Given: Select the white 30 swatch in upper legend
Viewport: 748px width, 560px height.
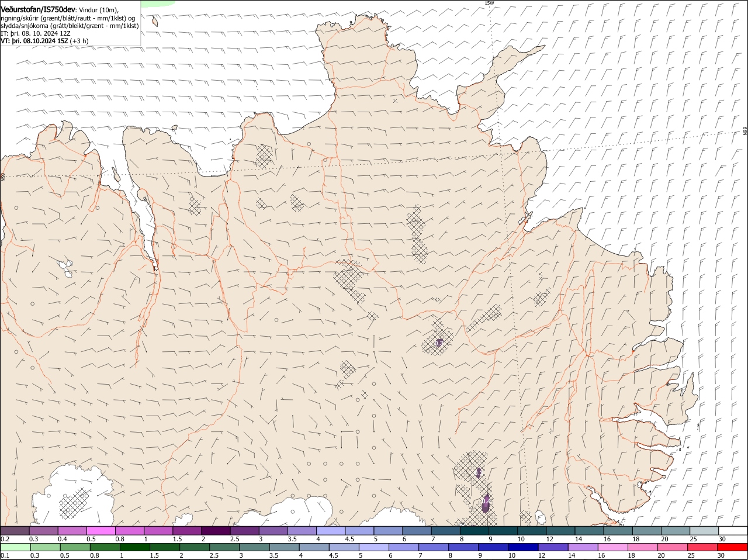Looking at the screenshot, I should [733, 530].
